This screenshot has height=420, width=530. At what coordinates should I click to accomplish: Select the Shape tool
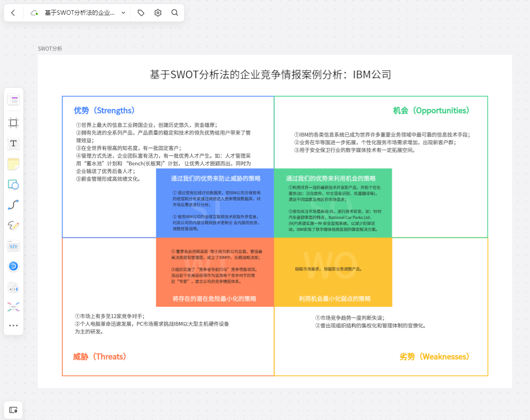(x=13, y=184)
